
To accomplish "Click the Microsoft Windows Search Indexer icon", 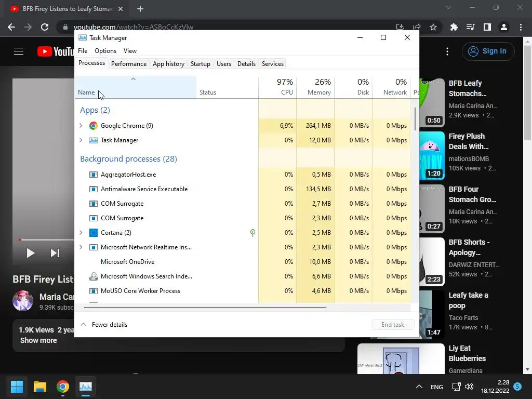I will tap(94, 276).
